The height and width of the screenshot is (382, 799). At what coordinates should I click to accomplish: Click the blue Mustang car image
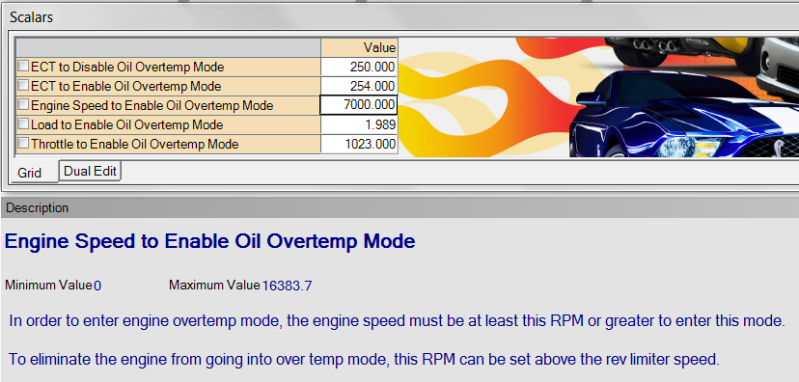click(x=683, y=115)
